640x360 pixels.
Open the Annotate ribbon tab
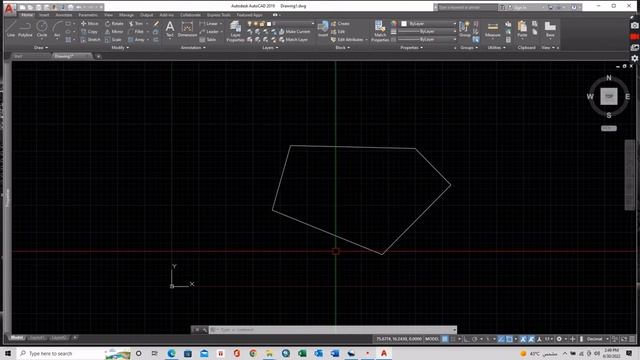[64, 15]
